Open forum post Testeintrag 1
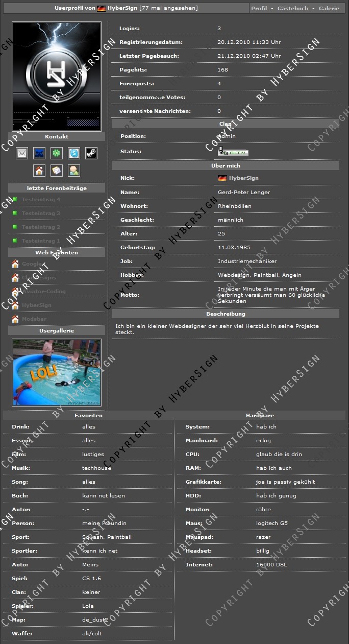 pyautogui.click(x=41, y=241)
